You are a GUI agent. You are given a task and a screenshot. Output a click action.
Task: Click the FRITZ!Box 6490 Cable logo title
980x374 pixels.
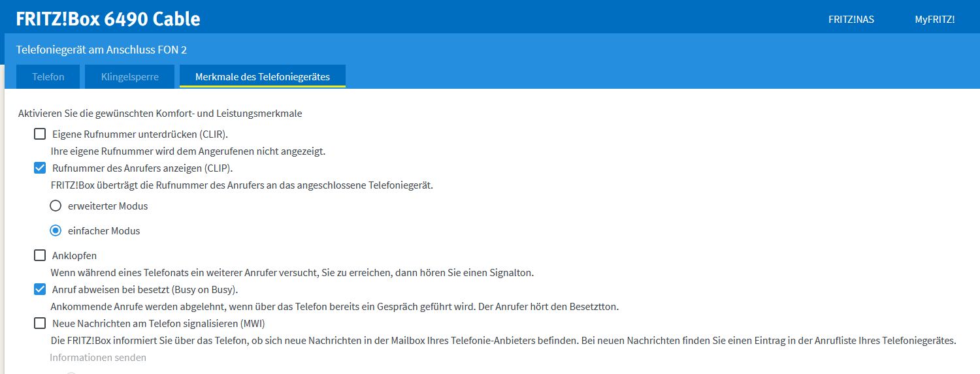point(108,19)
